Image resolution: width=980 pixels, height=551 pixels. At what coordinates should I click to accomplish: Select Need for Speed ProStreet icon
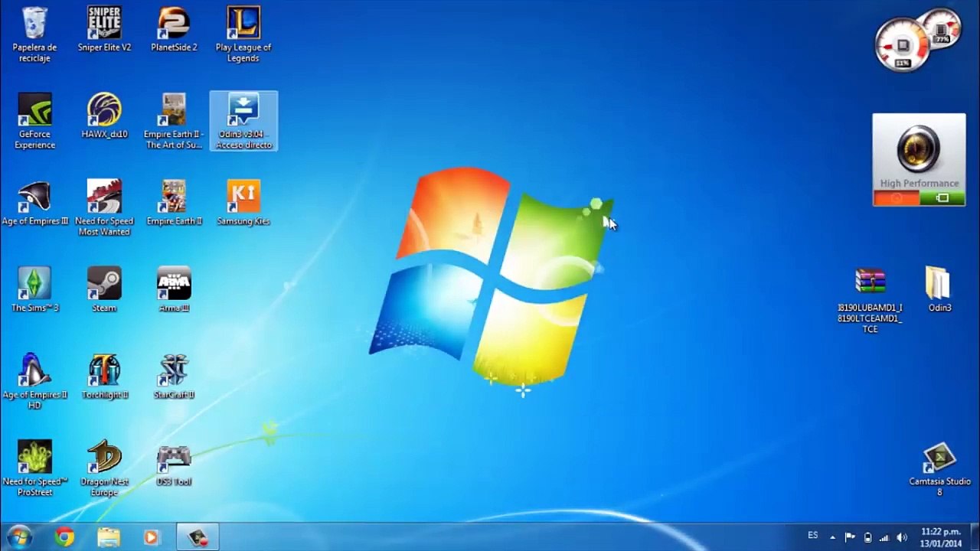pyautogui.click(x=34, y=468)
